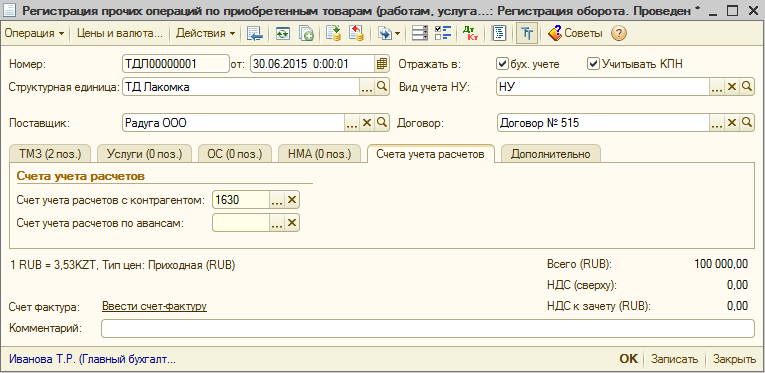Open selection ellipsis for Поставщик
765x373 pixels.
[x=352, y=123]
